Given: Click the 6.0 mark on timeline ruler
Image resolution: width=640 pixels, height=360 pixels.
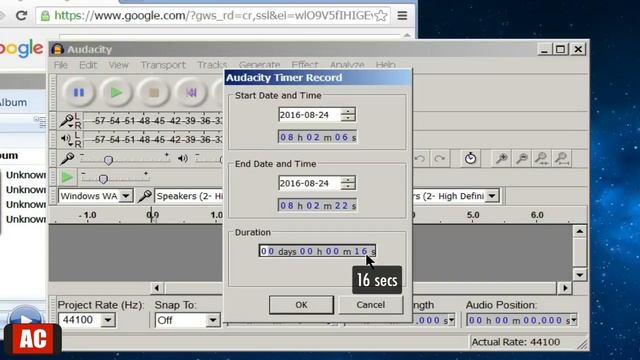Looking at the screenshot, I should (537, 215).
